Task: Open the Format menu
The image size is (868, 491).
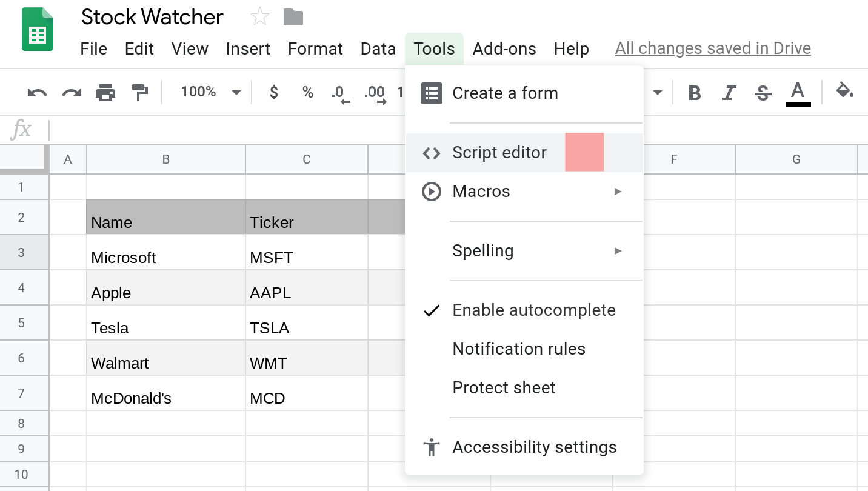Action: [x=315, y=48]
